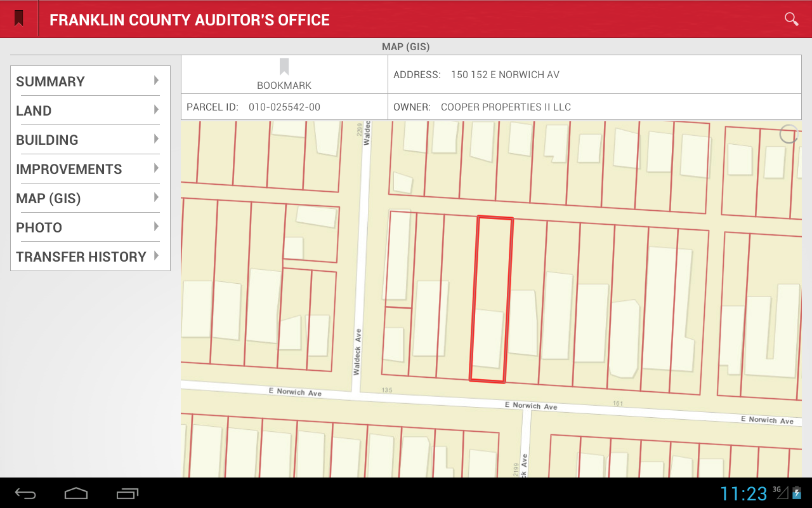Select the address 150 152 E NORWICH AV
This screenshot has width=812, height=508.
click(x=505, y=74)
